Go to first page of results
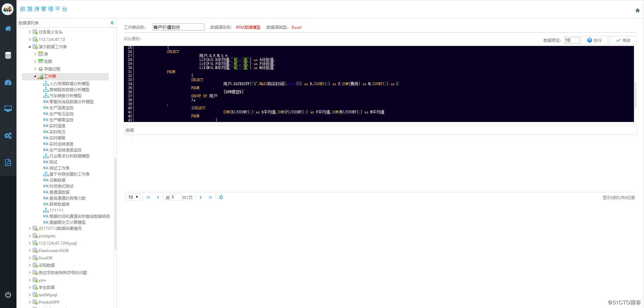The height and width of the screenshot is (308, 644). (x=148, y=197)
